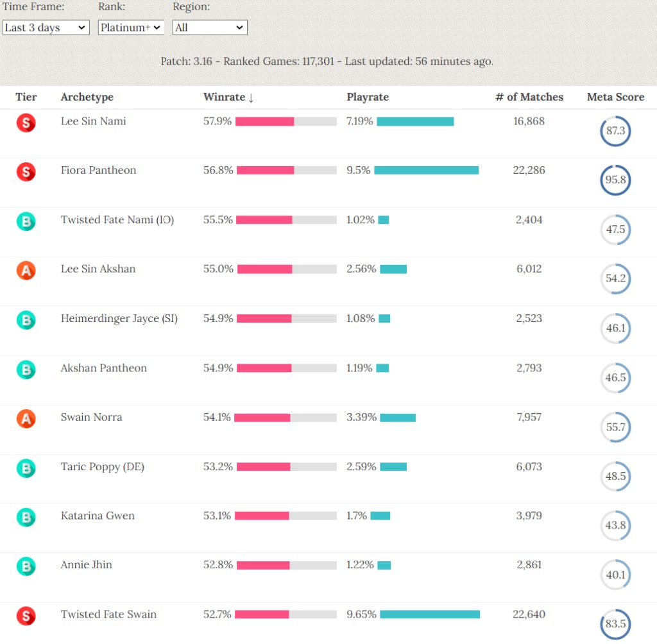Click the Katarina Gwen winrate bar
This screenshot has width=657, height=644.
tap(286, 516)
